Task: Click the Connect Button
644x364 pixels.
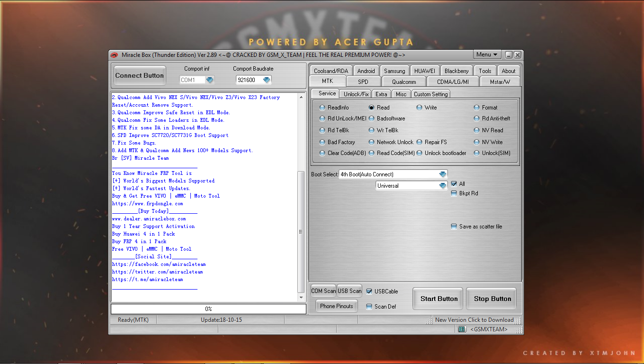Action: [x=140, y=75]
